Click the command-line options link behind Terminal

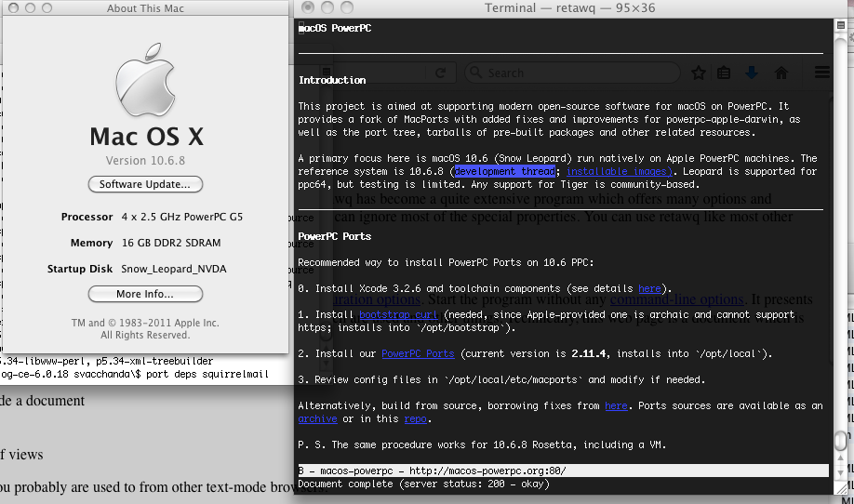(676, 299)
